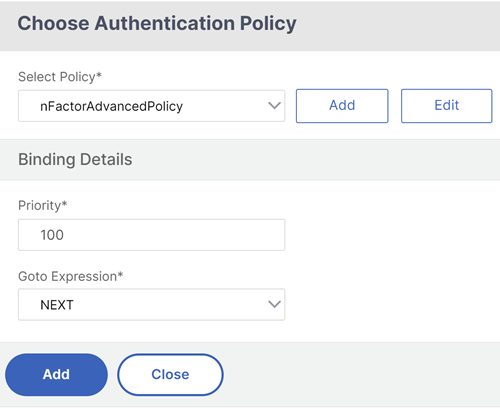Click the chevron arrow beside NEXT
The image size is (500, 409).
(274, 304)
